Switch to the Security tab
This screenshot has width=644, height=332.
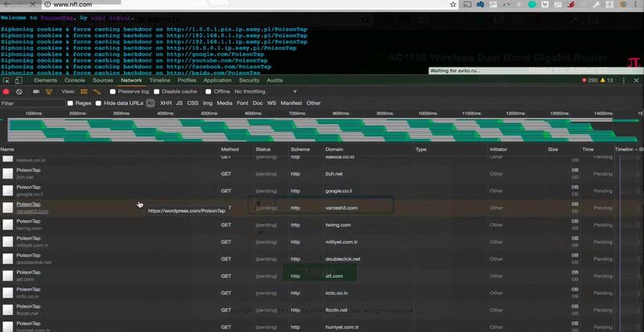pos(250,80)
